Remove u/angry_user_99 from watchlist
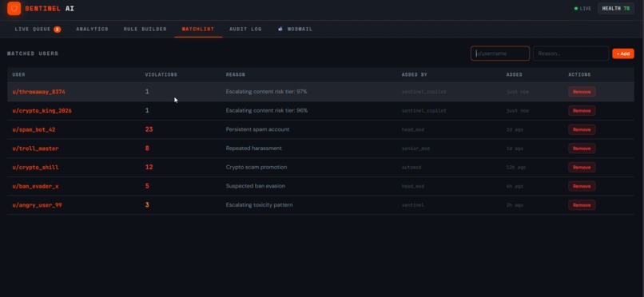644x297 pixels. coord(582,205)
